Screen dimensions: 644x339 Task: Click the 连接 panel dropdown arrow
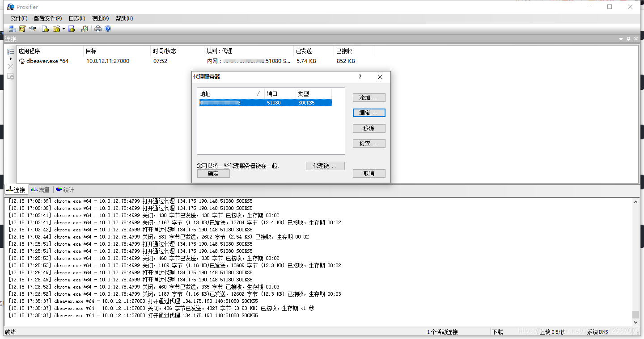click(x=620, y=39)
